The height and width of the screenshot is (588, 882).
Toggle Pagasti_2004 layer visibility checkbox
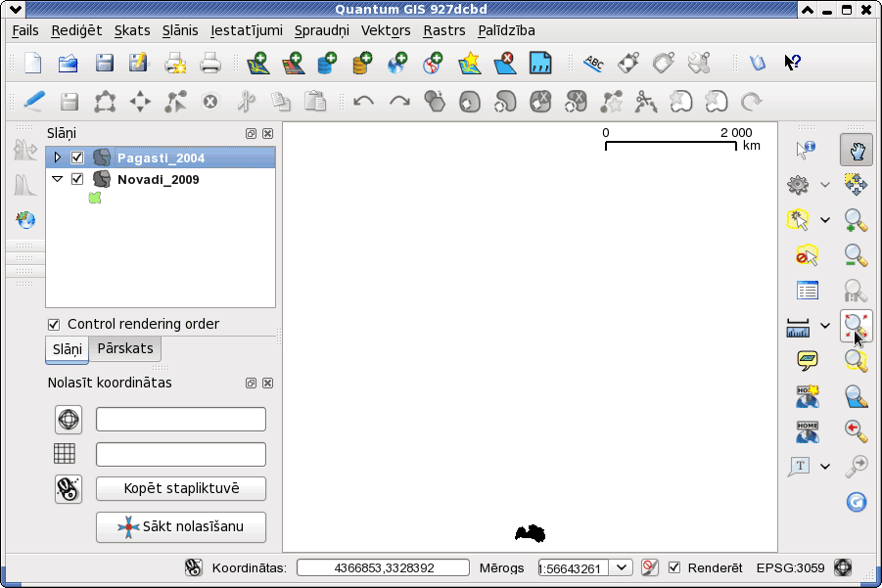[77, 158]
